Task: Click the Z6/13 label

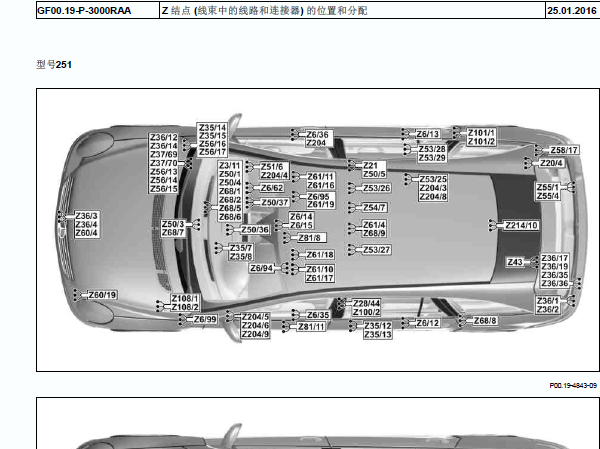Action: tap(428, 134)
